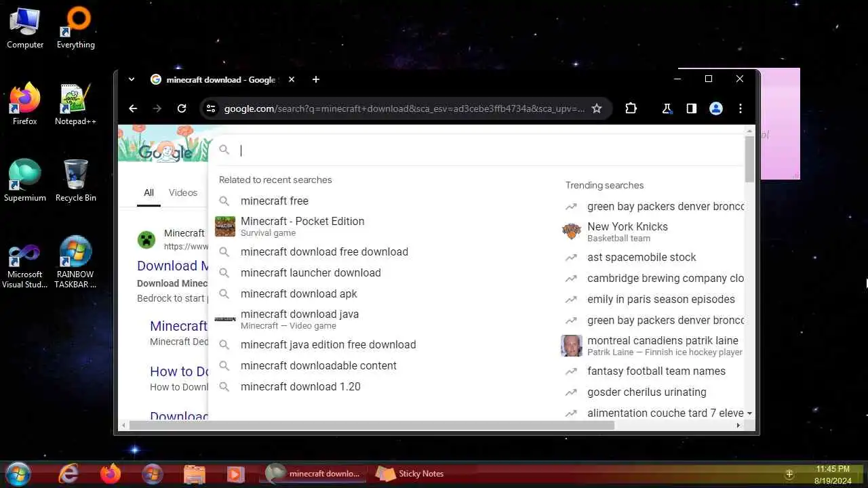Viewport: 868px width, 488px height.
Task: Click the address bar URL
Action: click(x=404, y=108)
